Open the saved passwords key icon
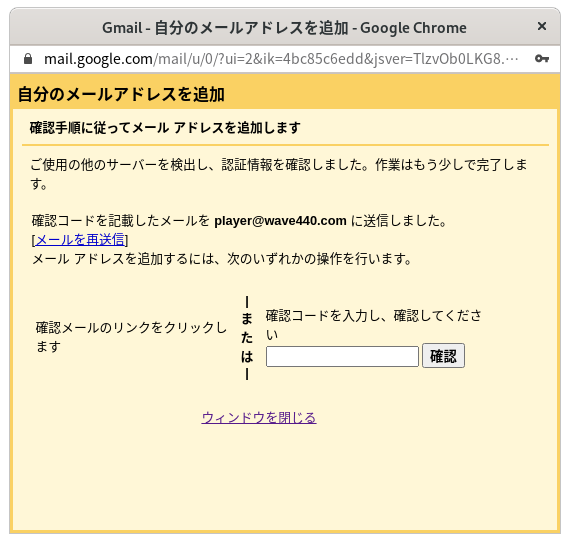Viewport: 570px width, 543px height. click(542, 59)
